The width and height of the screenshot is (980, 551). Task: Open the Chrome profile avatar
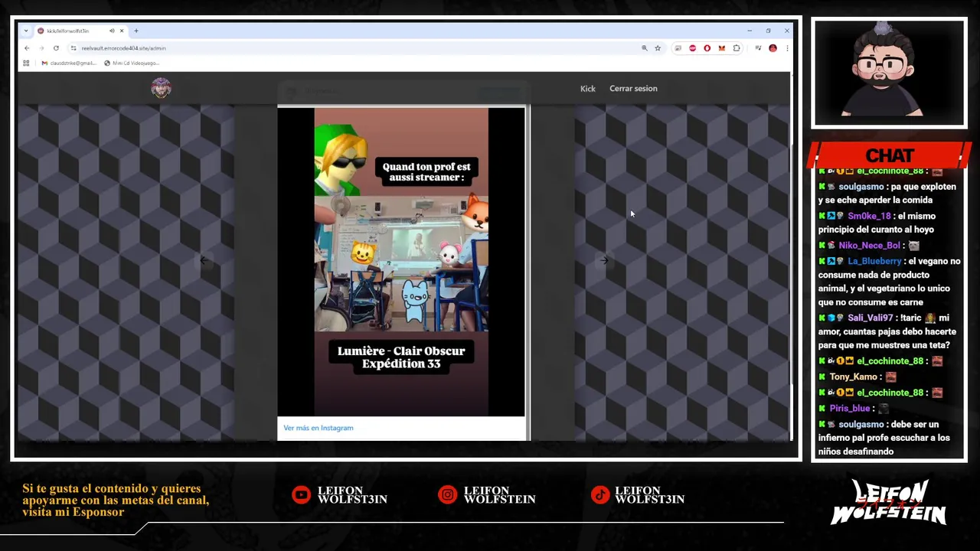pyautogui.click(x=773, y=48)
